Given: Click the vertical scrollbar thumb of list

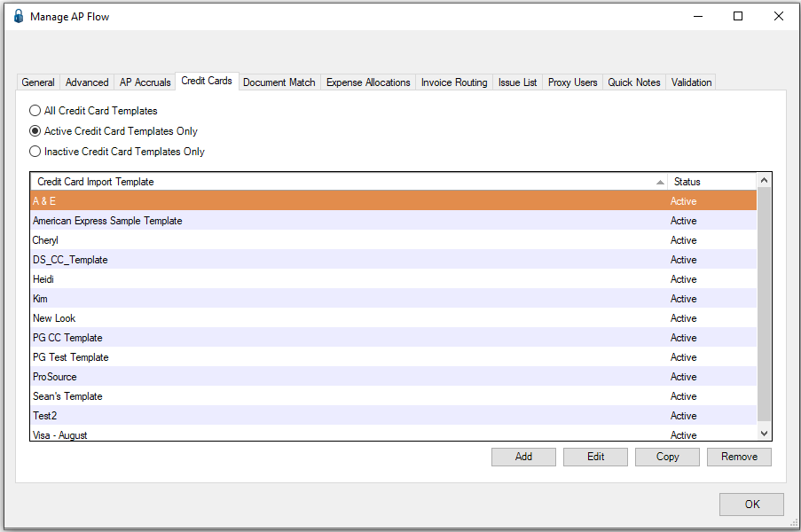Looking at the screenshot, I should pyautogui.click(x=765, y=304).
